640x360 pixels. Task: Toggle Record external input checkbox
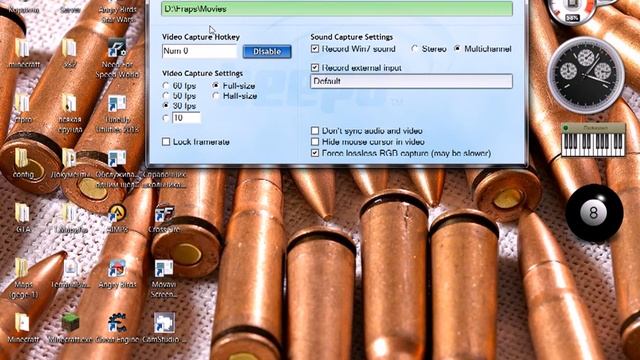coord(315,67)
